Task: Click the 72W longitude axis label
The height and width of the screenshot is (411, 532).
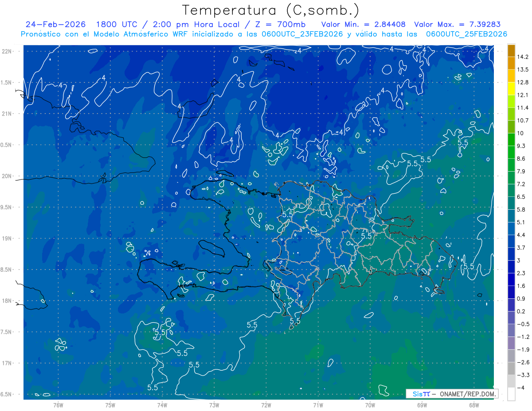Action: pyautogui.click(x=266, y=405)
